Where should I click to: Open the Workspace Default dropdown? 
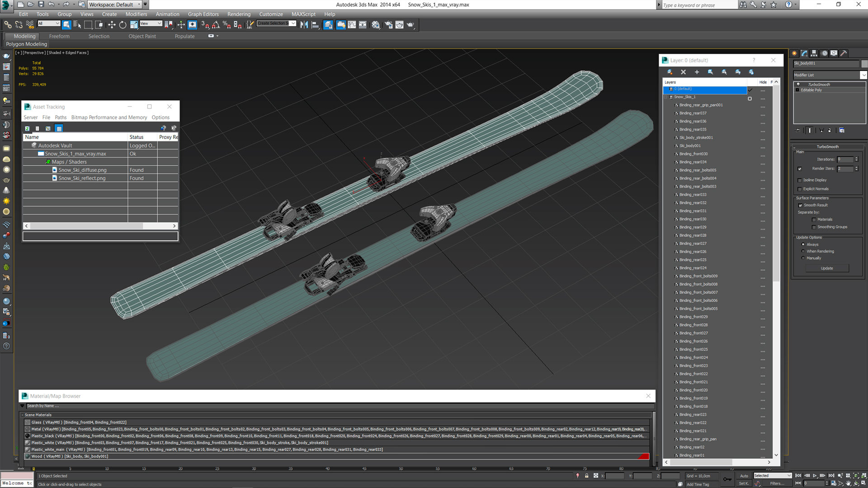click(x=115, y=5)
